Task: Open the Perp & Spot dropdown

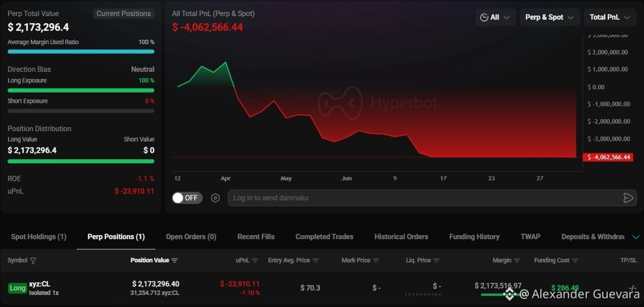Action: pyautogui.click(x=549, y=17)
